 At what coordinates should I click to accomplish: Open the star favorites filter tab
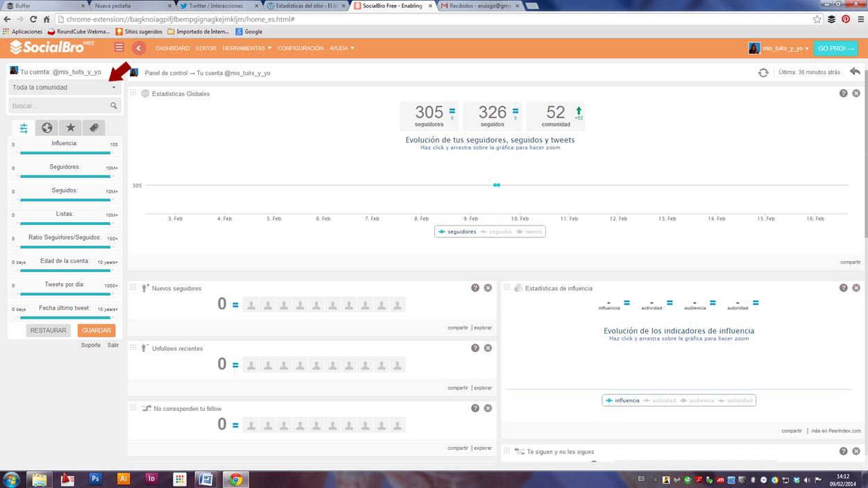70,128
